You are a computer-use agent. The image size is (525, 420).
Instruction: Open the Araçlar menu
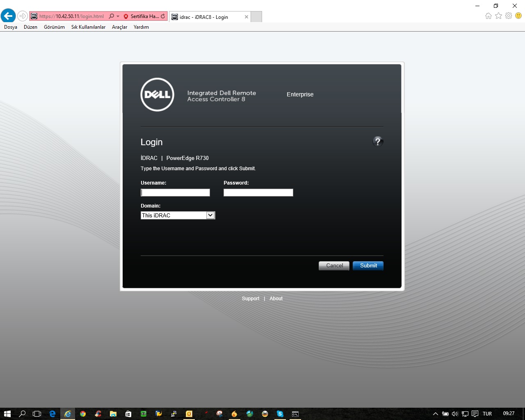point(119,27)
